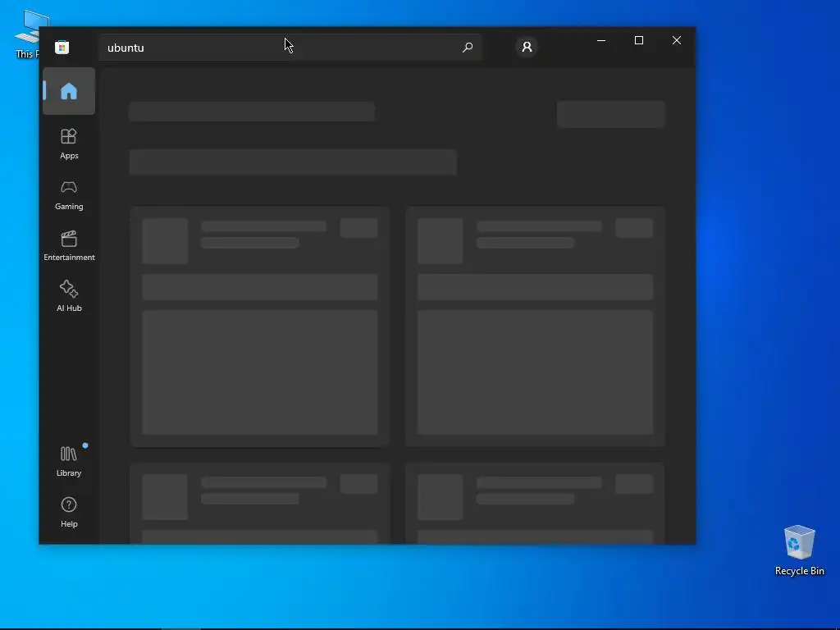Image resolution: width=840 pixels, height=630 pixels.
Task: Open the Home section in the Store sidebar
Action: click(x=69, y=91)
